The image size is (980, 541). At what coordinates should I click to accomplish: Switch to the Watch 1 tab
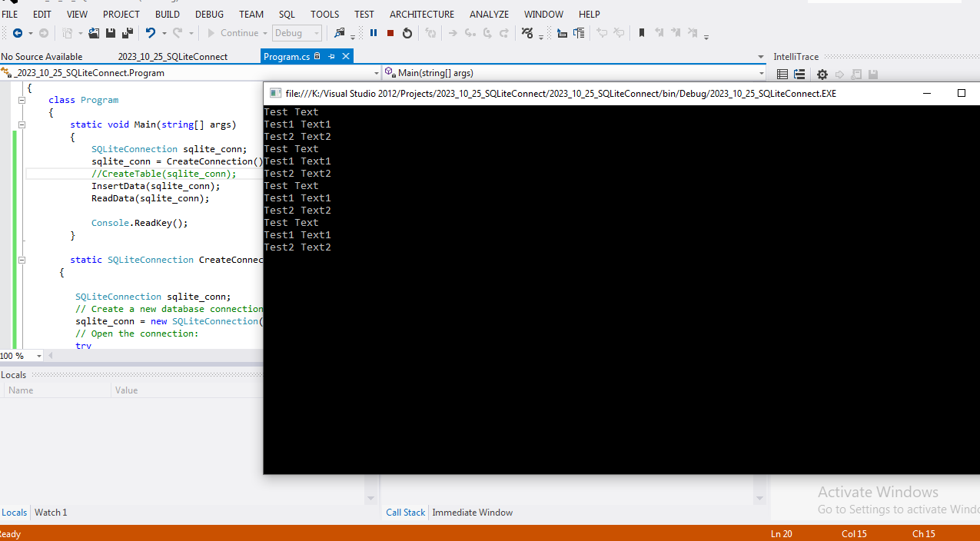pos(51,513)
